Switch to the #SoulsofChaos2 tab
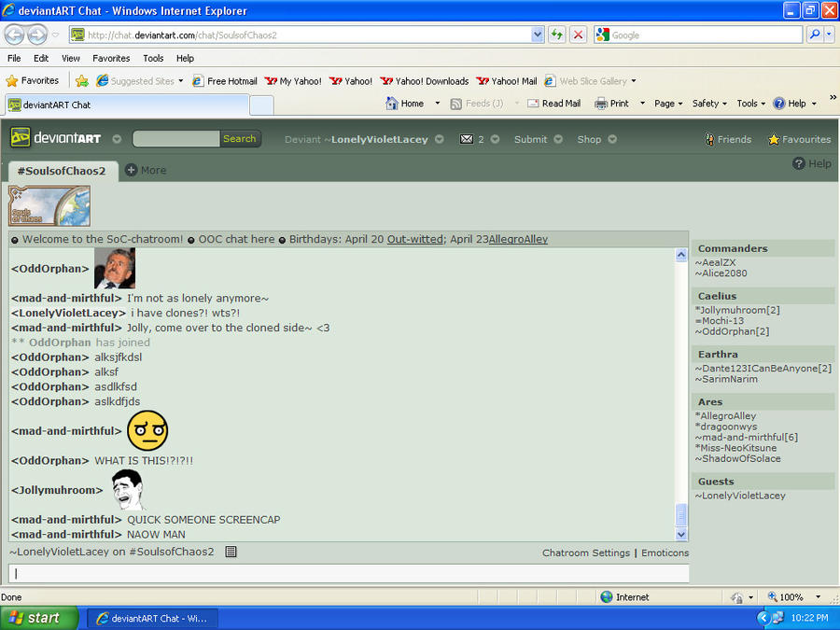 63,170
